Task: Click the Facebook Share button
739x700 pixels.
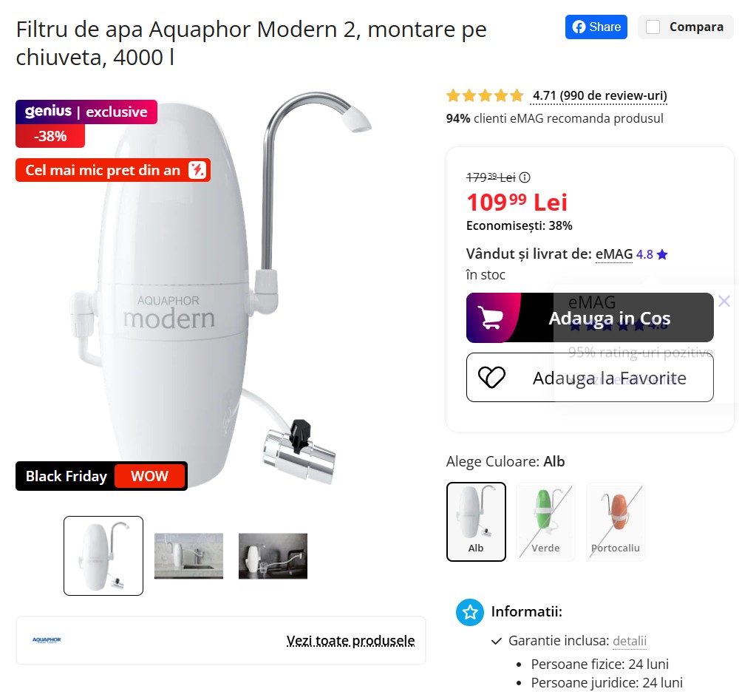Action: pos(596,27)
